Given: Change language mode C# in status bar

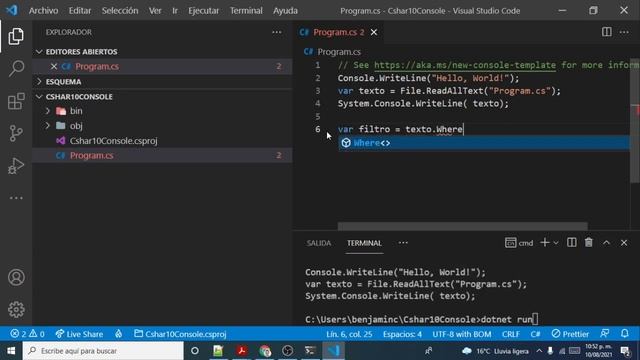Looking at the screenshot, I should (535, 334).
